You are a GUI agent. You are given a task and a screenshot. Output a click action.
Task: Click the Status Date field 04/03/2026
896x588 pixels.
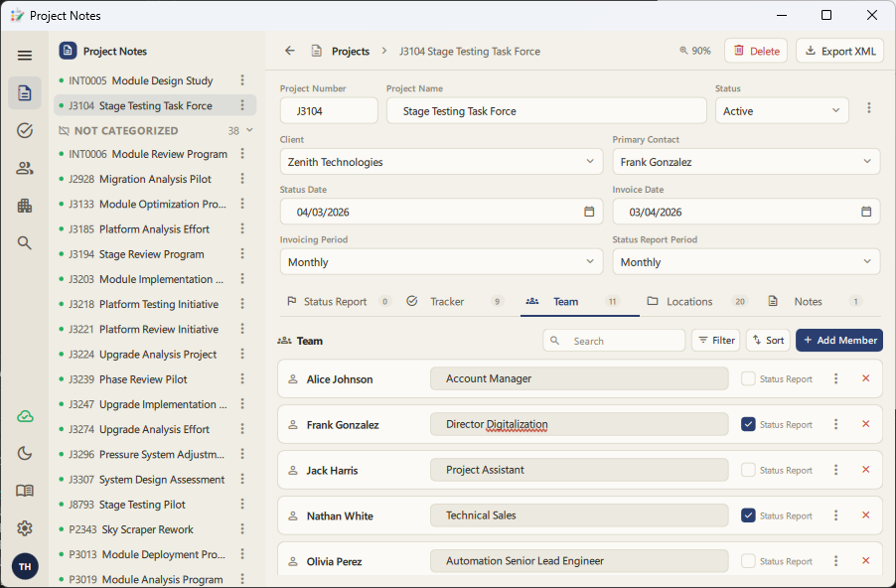(441, 212)
